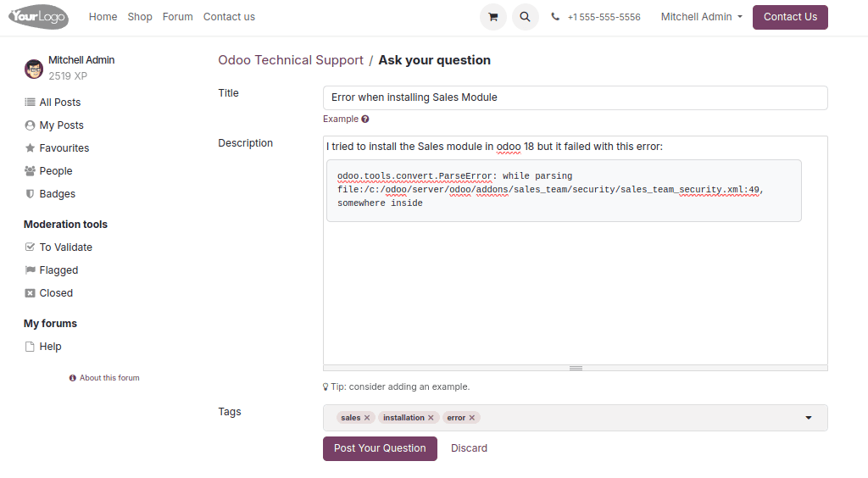Viewport: 868px width, 478px height.
Task: Open Badges in sidebar
Action: [x=58, y=193]
